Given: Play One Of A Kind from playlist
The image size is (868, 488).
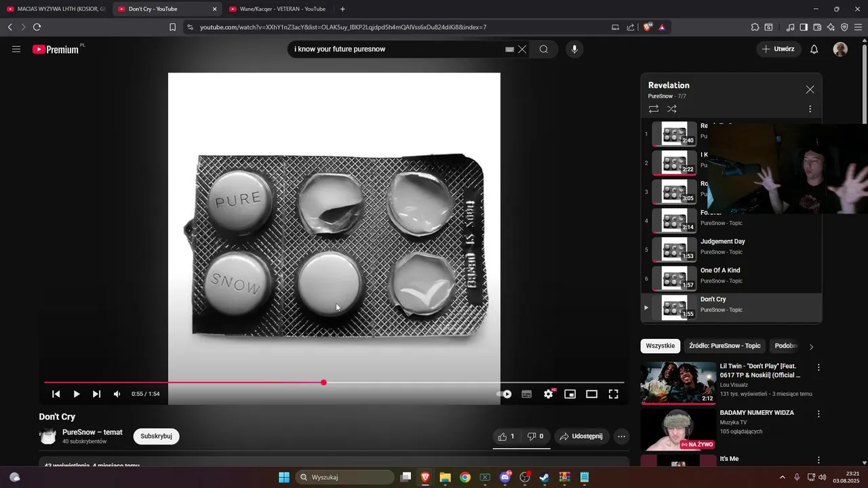Looking at the screenshot, I should coord(731,279).
